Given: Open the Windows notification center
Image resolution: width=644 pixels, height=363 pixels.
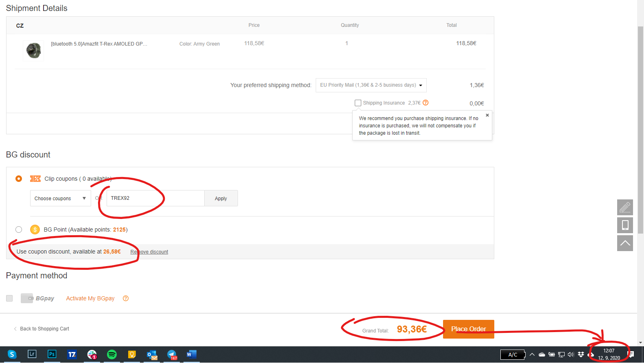Looking at the screenshot, I should click(631, 354).
